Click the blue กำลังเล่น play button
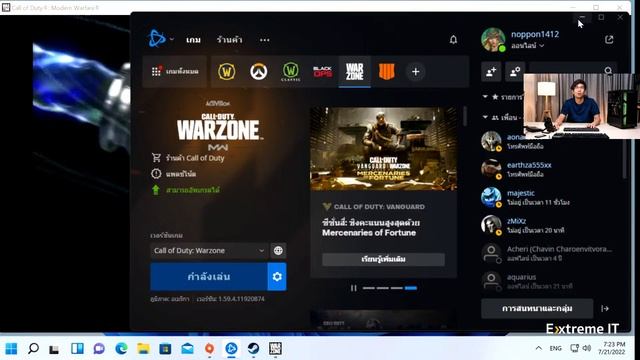 point(209,277)
